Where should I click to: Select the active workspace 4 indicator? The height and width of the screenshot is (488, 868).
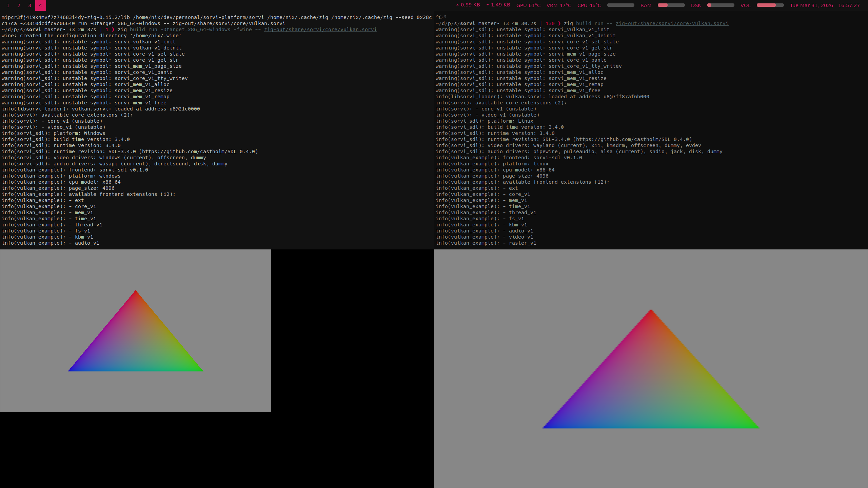click(40, 5)
